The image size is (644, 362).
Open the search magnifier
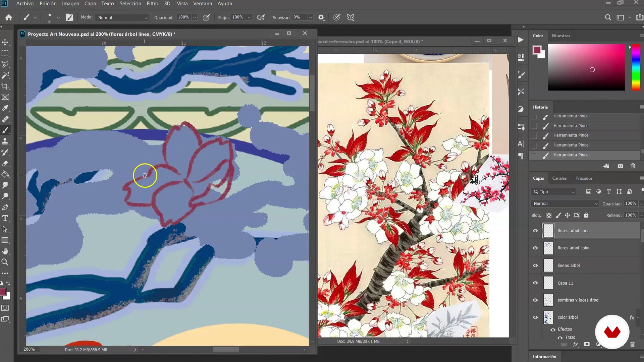click(x=608, y=17)
